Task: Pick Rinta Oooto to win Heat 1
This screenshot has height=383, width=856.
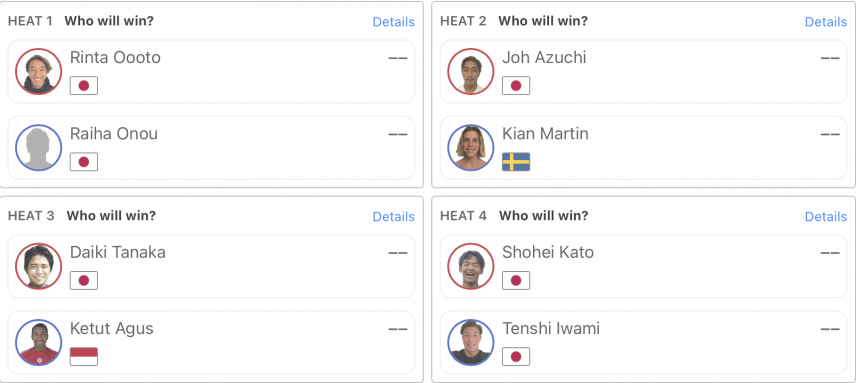Action: tap(211, 71)
